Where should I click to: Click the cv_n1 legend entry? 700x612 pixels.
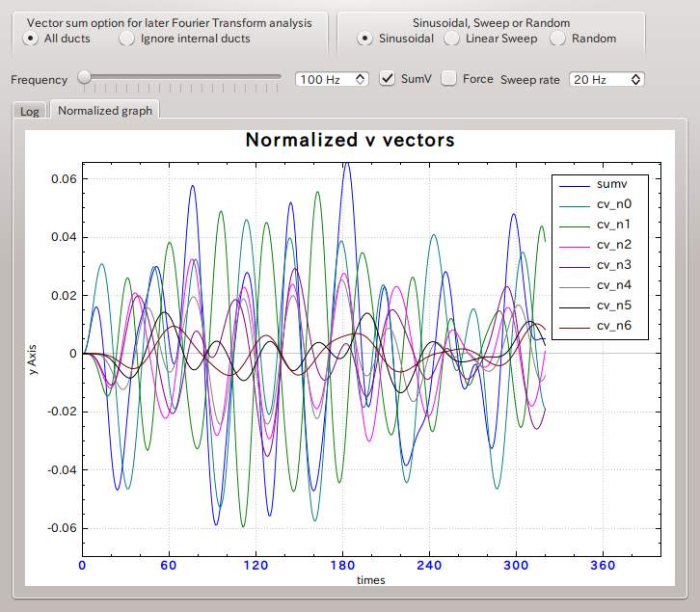click(596, 225)
